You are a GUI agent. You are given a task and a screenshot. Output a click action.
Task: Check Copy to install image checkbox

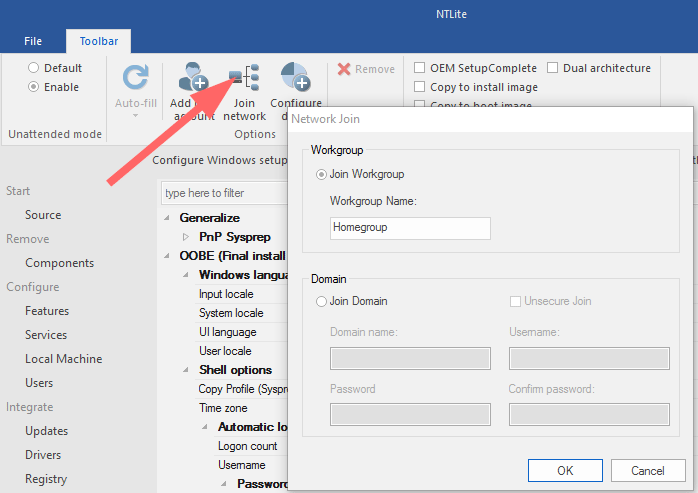[x=419, y=87]
